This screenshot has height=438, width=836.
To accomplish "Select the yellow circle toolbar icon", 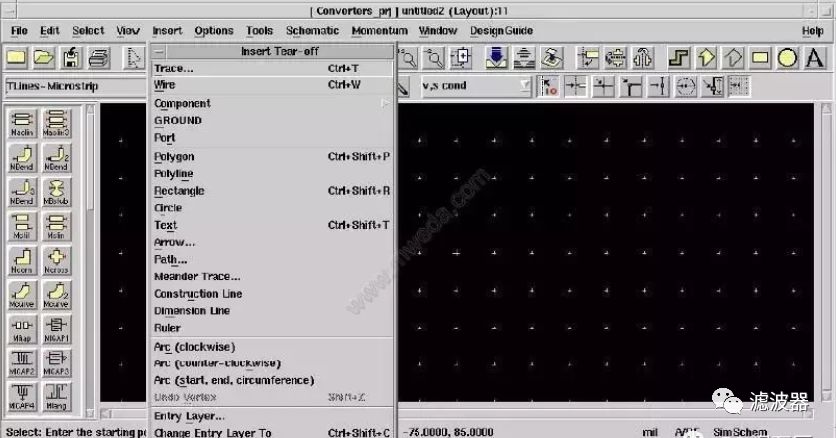I will (x=787, y=58).
